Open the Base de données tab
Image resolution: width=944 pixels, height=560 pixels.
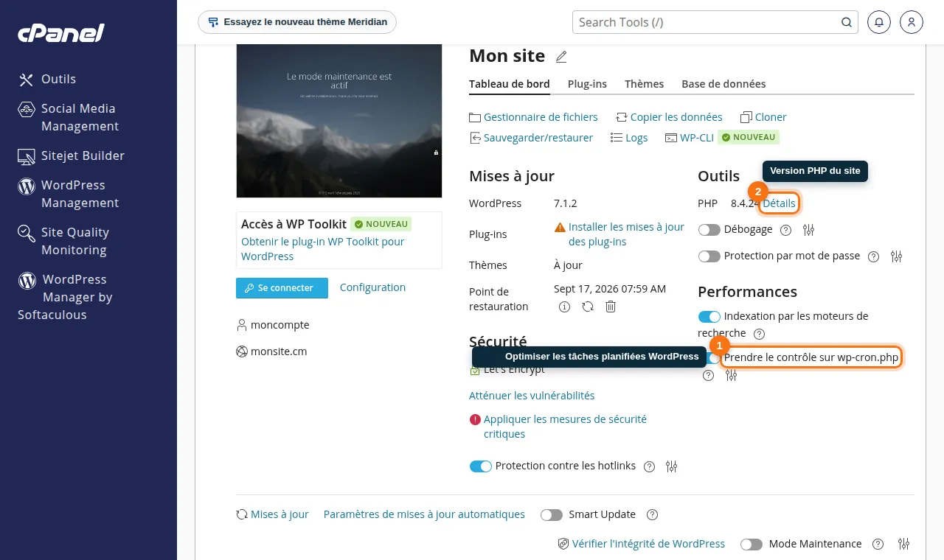point(723,84)
